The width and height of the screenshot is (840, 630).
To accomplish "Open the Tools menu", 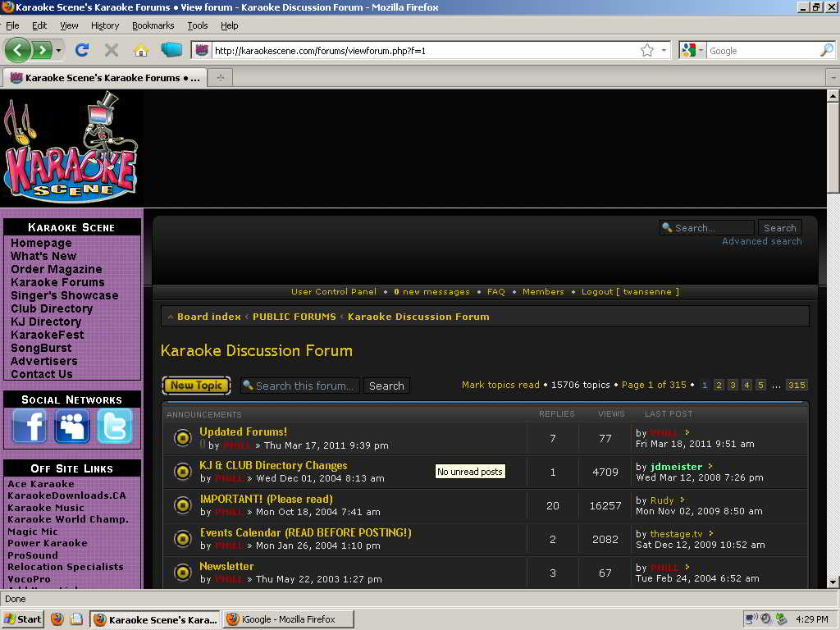I will [x=197, y=25].
